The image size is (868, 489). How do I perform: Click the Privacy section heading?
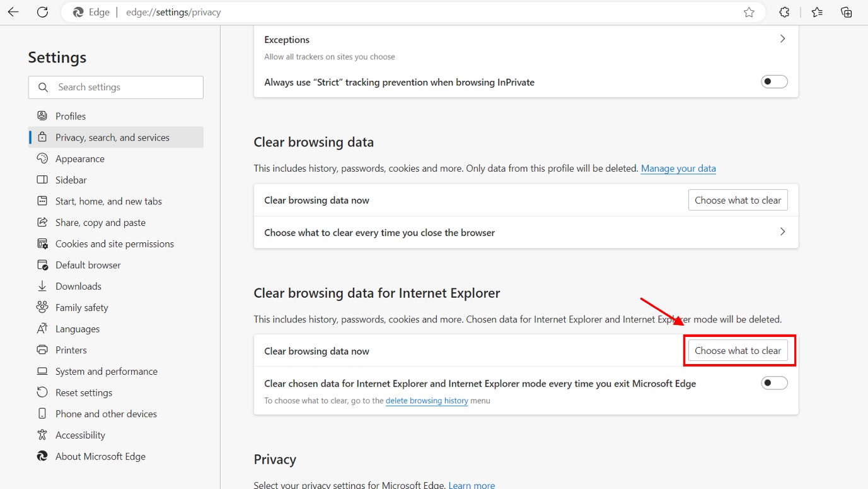(x=275, y=459)
